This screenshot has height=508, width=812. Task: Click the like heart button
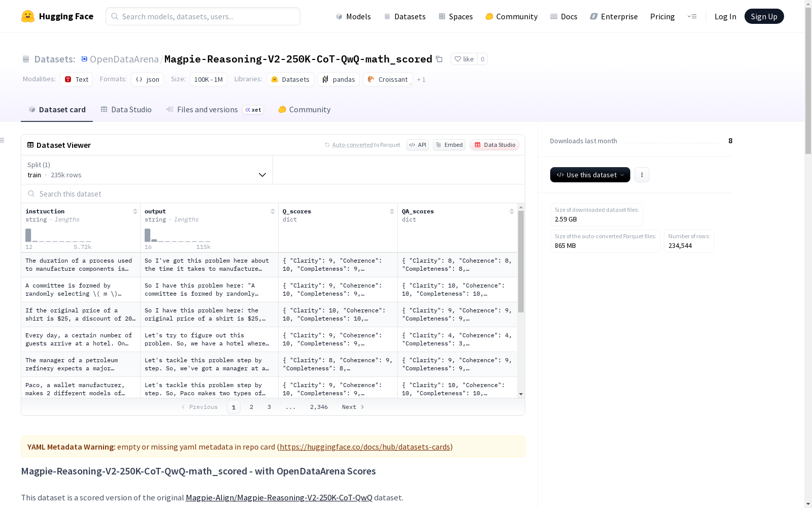464,59
